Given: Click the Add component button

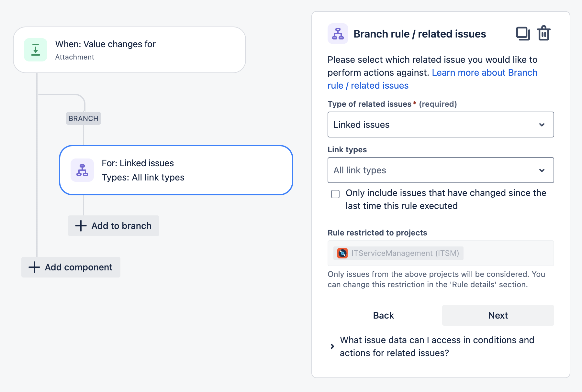Looking at the screenshot, I should [x=71, y=267].
